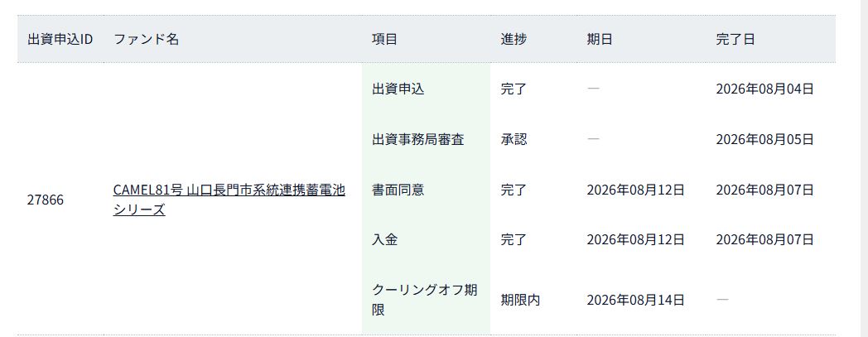Select the 出資事務局審査 item cell
Viewport: 868px width, 337px height.
[x=427, y=139]
